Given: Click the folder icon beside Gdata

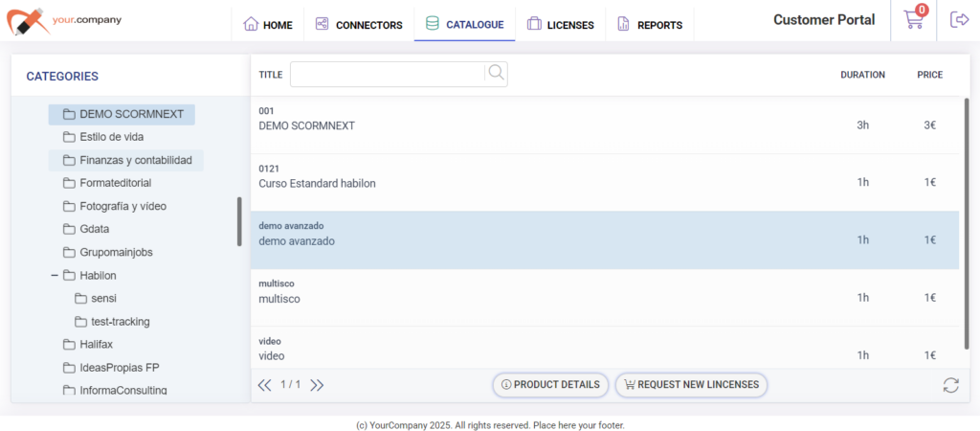Looking at the screenshot, I should pos(69,229).
